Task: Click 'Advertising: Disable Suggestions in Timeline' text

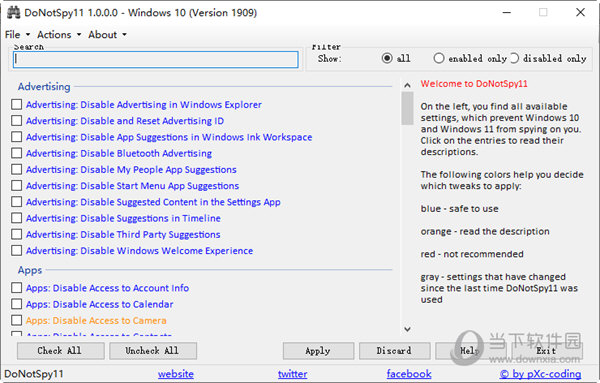Action: point(123,218)
